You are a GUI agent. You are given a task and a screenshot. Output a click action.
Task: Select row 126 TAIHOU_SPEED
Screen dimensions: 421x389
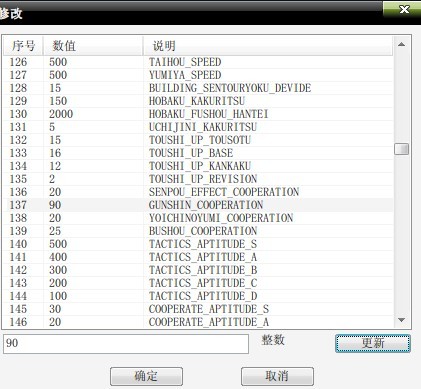pyautogui.click(x=198, y=62)
